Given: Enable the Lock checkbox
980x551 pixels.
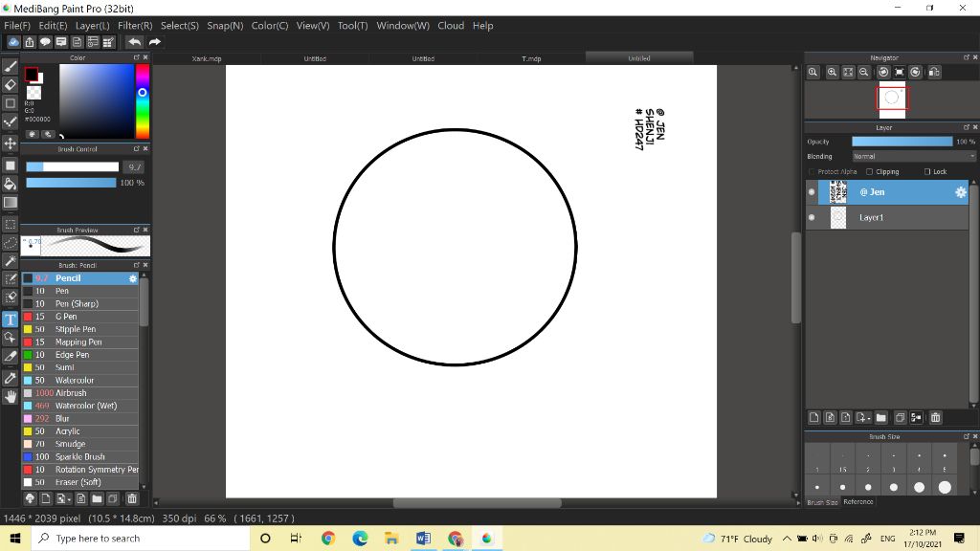Looking at the screenshot, I should [x=927, y=172].
